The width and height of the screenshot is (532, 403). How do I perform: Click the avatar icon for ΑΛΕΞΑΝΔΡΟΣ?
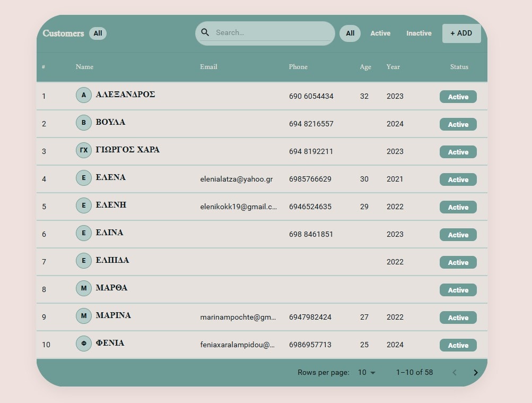pyautogui.click(x=83, y=95)
